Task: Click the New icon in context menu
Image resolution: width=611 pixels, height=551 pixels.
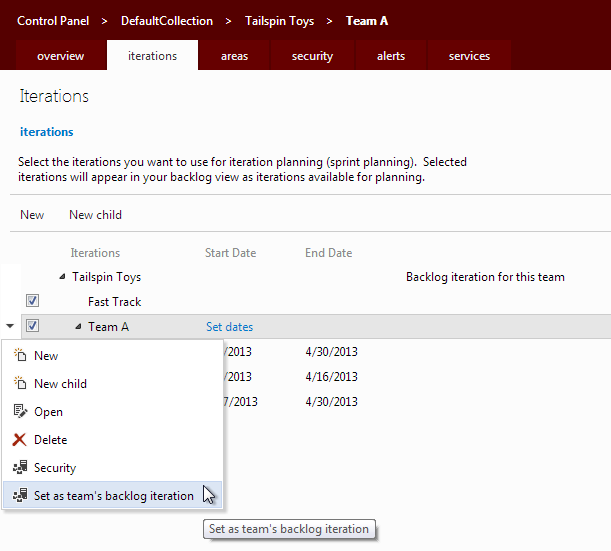Action: tap(19, 356)
